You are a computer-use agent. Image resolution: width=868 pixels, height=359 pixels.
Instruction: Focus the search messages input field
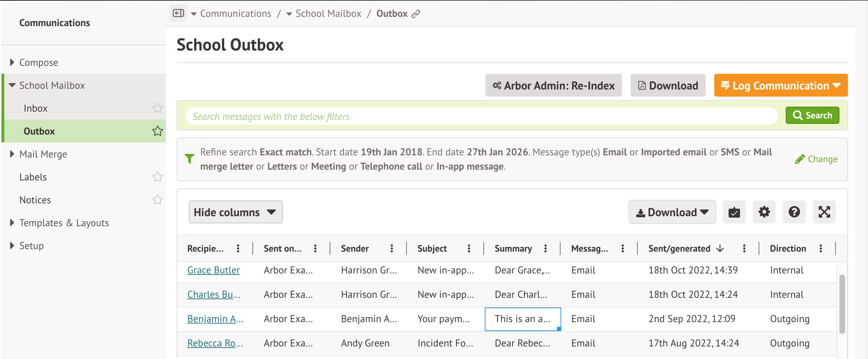[x=481, y=116]
